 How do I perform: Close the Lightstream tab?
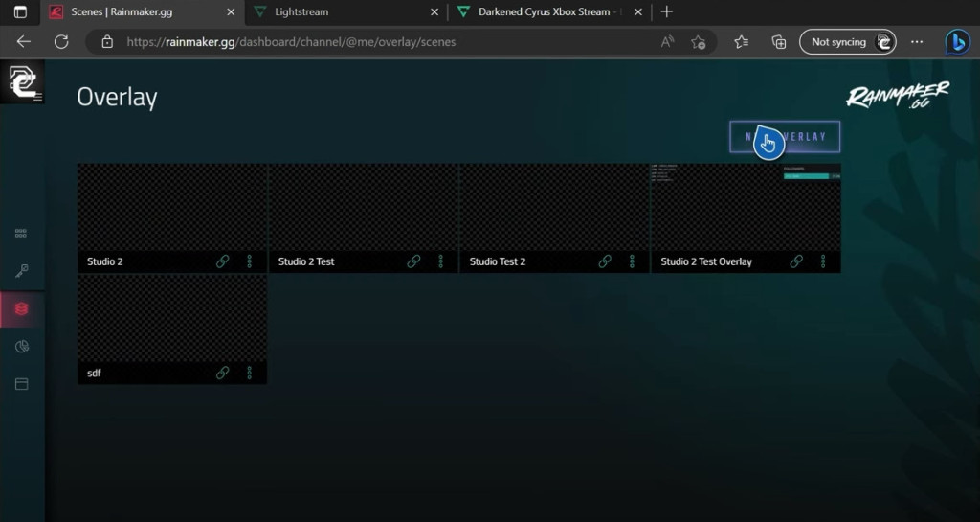(434, 11)
